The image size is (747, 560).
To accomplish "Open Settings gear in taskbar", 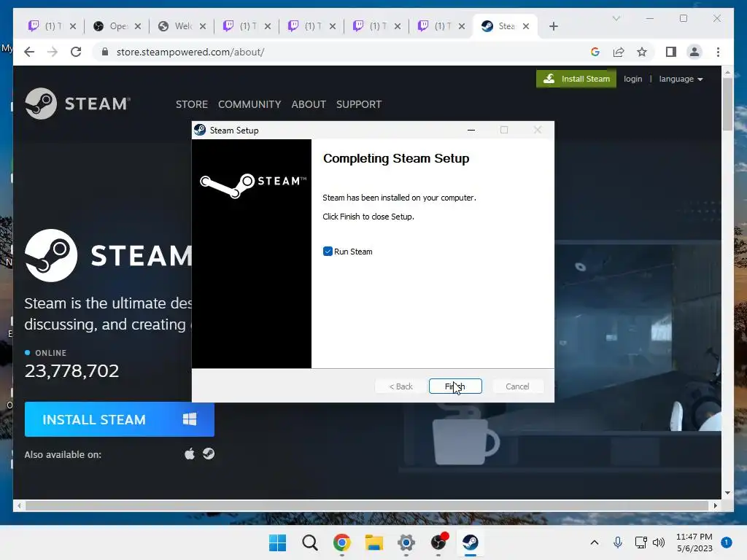I will [x=406, y=542].
